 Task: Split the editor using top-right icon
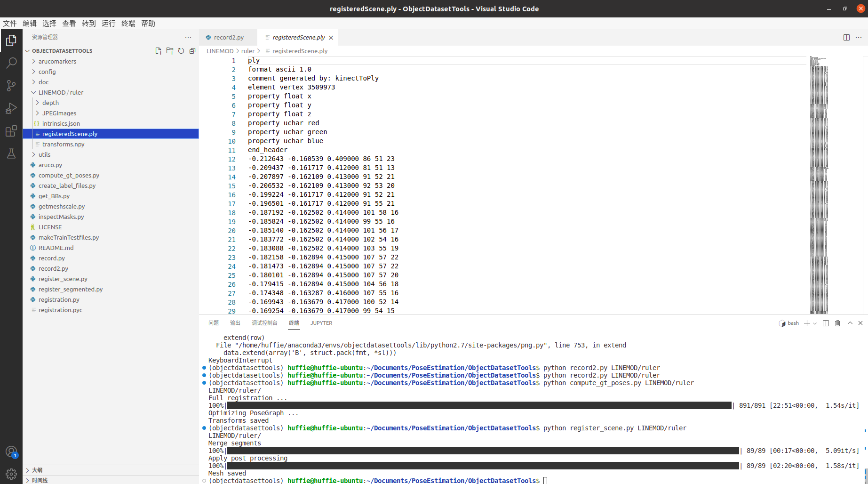tap(847, 37)
